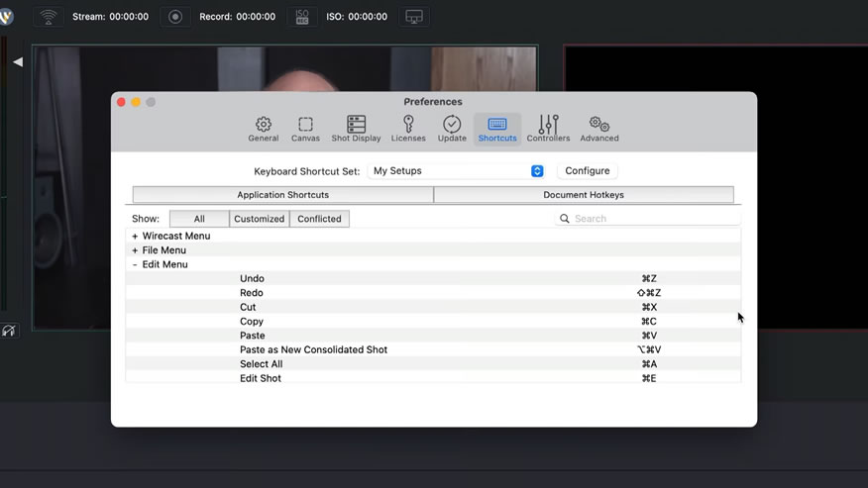Select the Copy shortcut row
The height and width of the screenshot is (488, 868).
pyautogui.click(x=433, y=322)
